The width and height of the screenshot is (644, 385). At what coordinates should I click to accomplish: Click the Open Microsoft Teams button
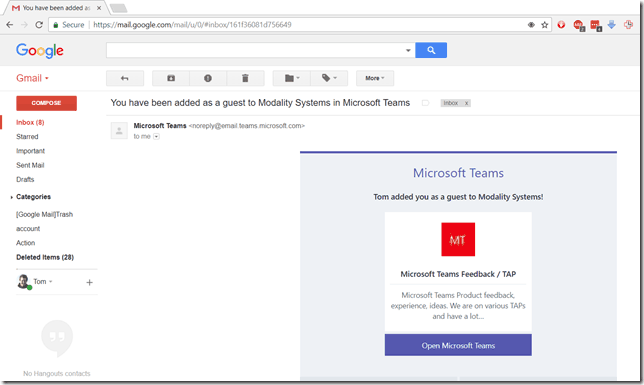point(458,345)
